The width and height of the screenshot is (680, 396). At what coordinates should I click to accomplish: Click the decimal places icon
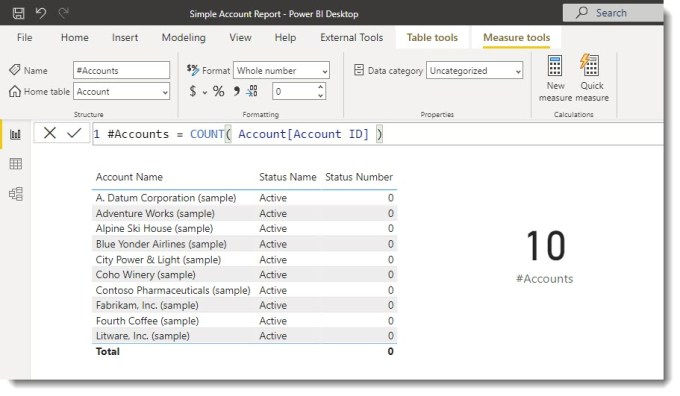click(252, 91)
